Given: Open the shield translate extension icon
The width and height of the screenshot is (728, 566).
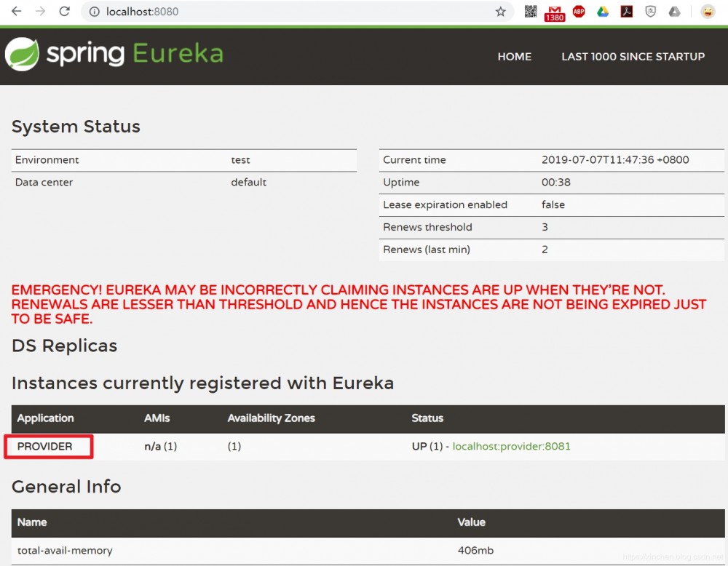Looking at the screenshot, I should (x=650, y=11).
